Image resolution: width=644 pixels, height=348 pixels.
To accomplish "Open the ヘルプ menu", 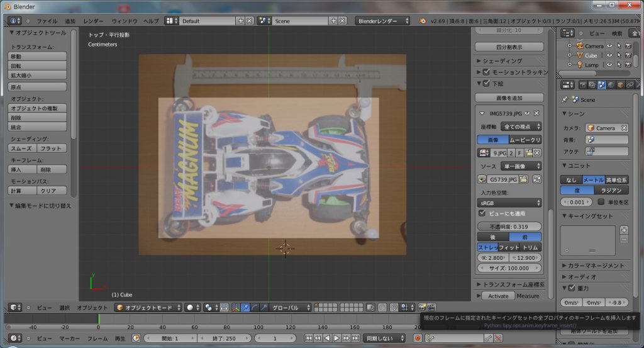I will (151, 21).
